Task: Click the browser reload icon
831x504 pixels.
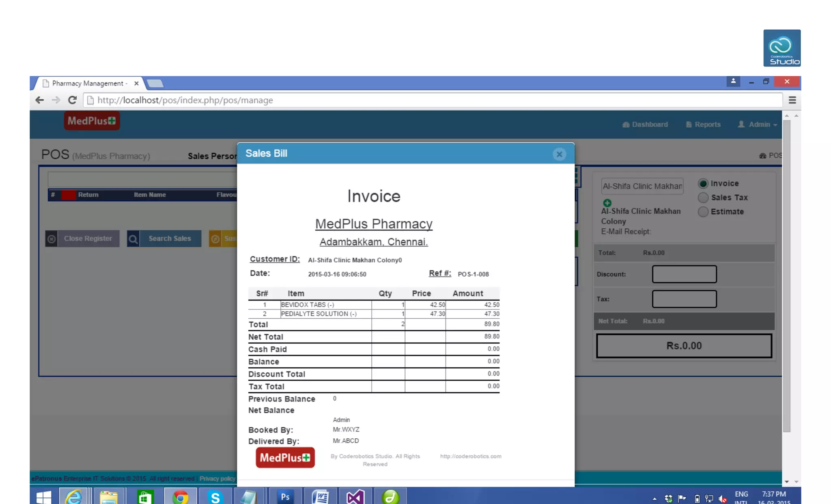Action: click(72, 100)
